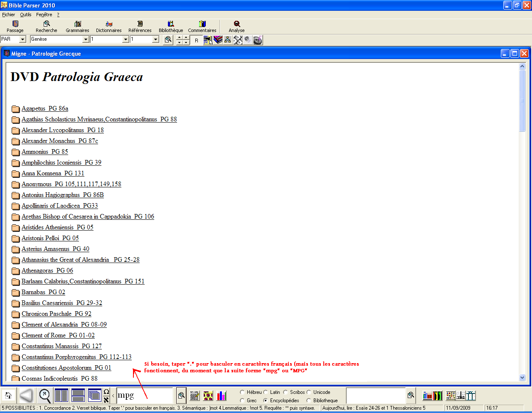The image size is (532, 413).
Task: Select the Grec radio button
Action: tap(242, 401)
